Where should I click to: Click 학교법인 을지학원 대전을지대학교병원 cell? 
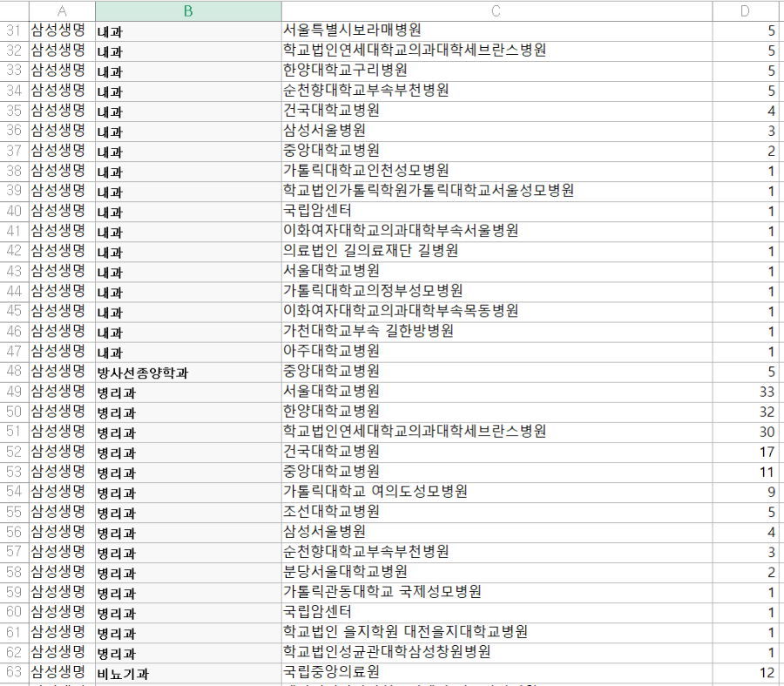497,633
